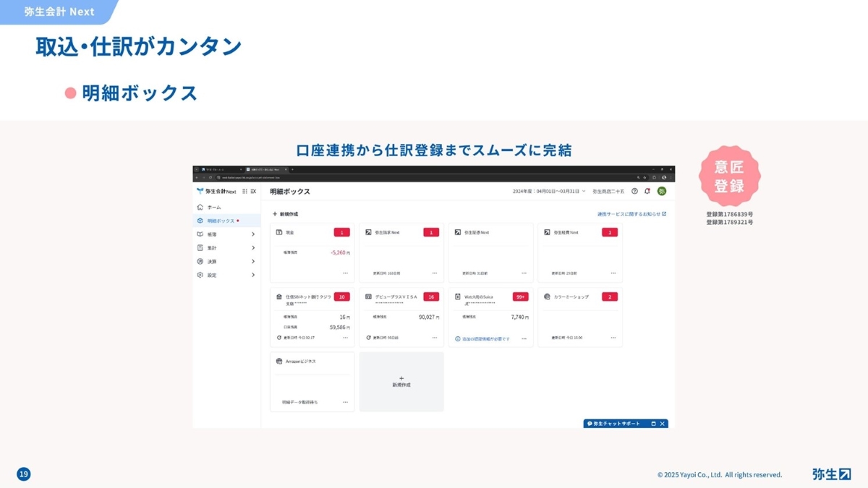Open the notifications bell icon
868x488 pixels.
pyautogui.click(x=647, y=192)
